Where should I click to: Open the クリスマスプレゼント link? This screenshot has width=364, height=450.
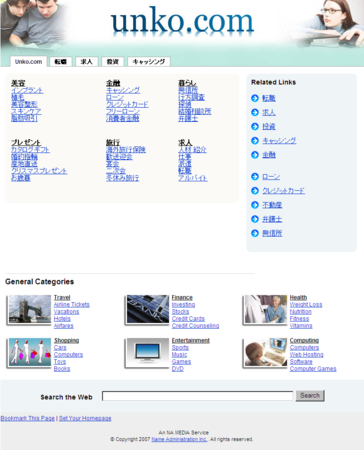39,171
